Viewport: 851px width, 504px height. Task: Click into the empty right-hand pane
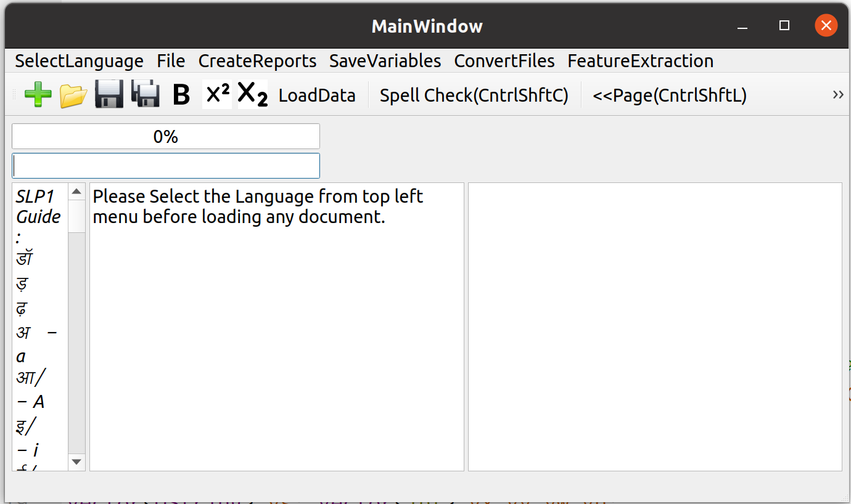click(655, 327)
